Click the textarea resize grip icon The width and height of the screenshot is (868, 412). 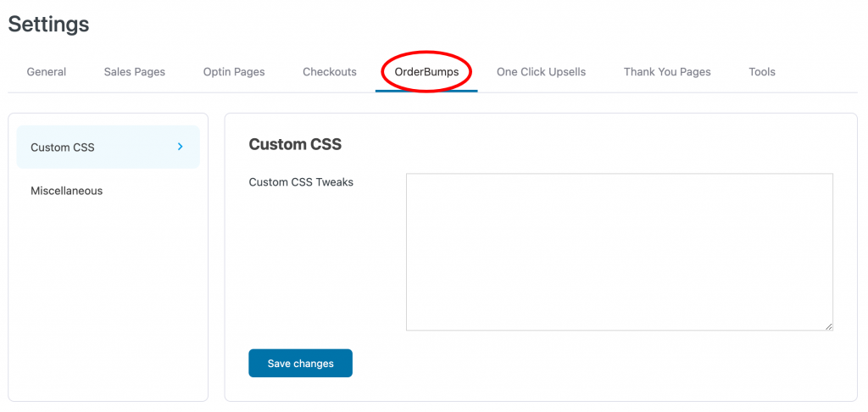(x=829, y=326)
